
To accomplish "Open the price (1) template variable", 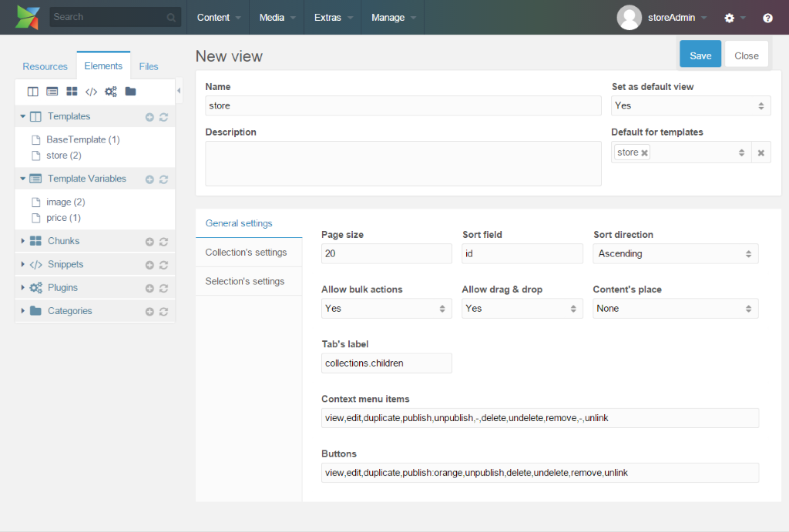I will 63,218.
